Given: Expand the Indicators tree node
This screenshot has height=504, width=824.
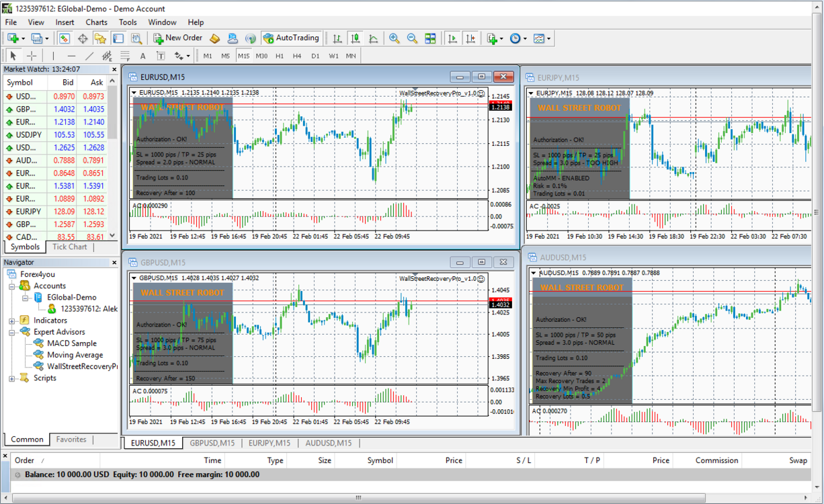Looking at the screenshot, I should [12, 321].
